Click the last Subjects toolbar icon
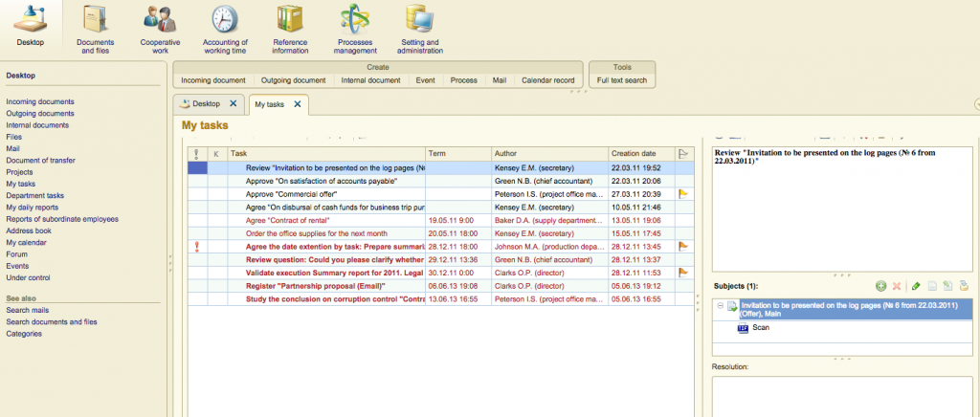Viewport: 980px width, 417px height. point(965,286)
